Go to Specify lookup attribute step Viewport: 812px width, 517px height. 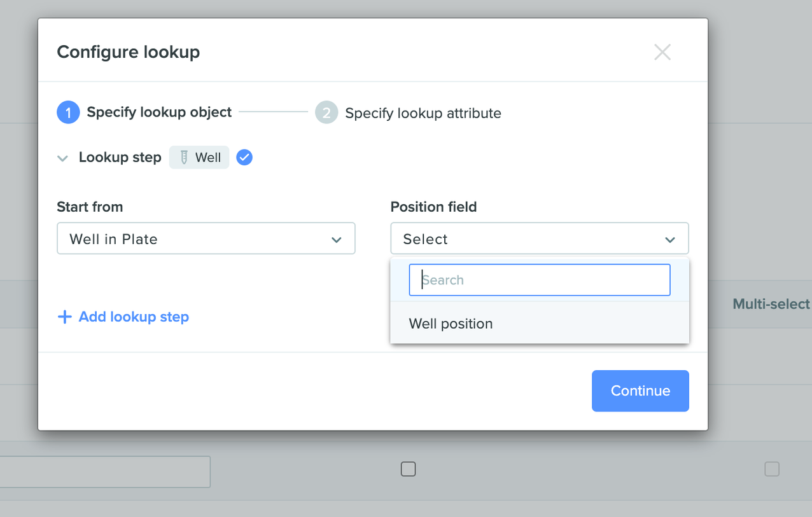(408, 113)
